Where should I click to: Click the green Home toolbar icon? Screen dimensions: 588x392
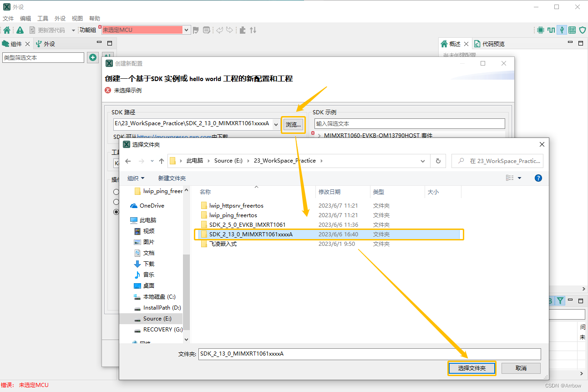coord(7,30)
